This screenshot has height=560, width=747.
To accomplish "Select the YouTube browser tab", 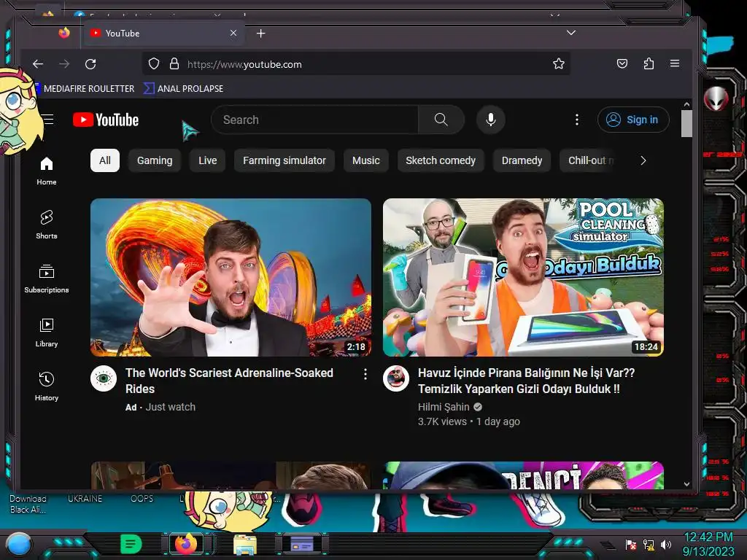I will coord(163,34).
